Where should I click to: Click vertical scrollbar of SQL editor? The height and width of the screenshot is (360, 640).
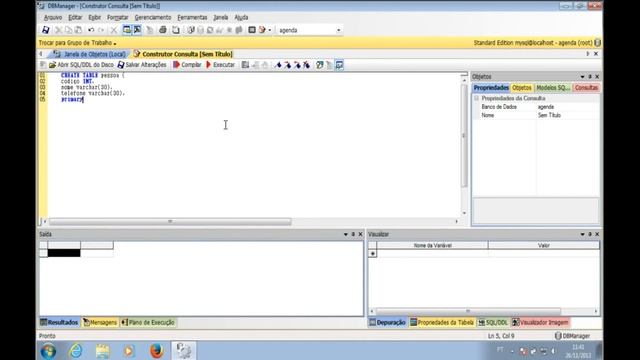464,136
